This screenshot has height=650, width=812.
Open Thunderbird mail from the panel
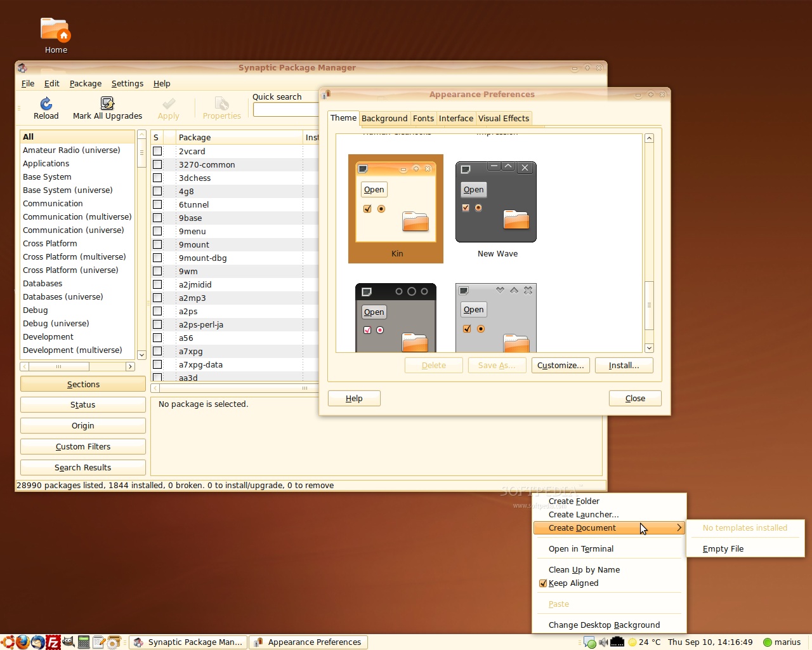[x=38, y=642]
